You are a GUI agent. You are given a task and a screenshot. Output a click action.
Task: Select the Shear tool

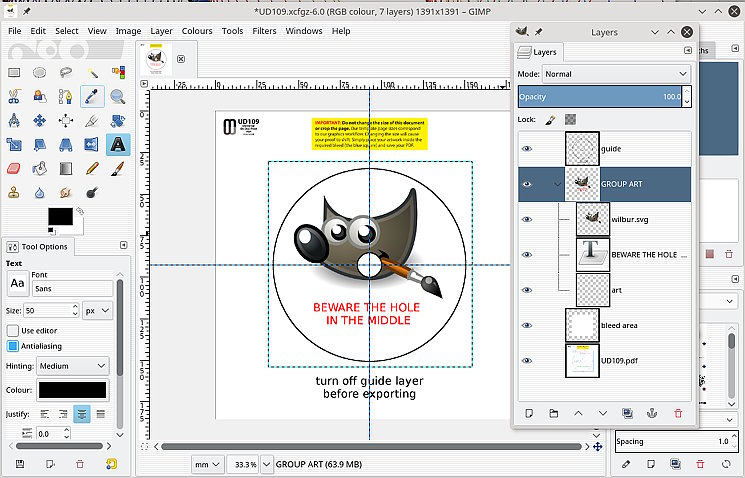[x=39, y=144]
